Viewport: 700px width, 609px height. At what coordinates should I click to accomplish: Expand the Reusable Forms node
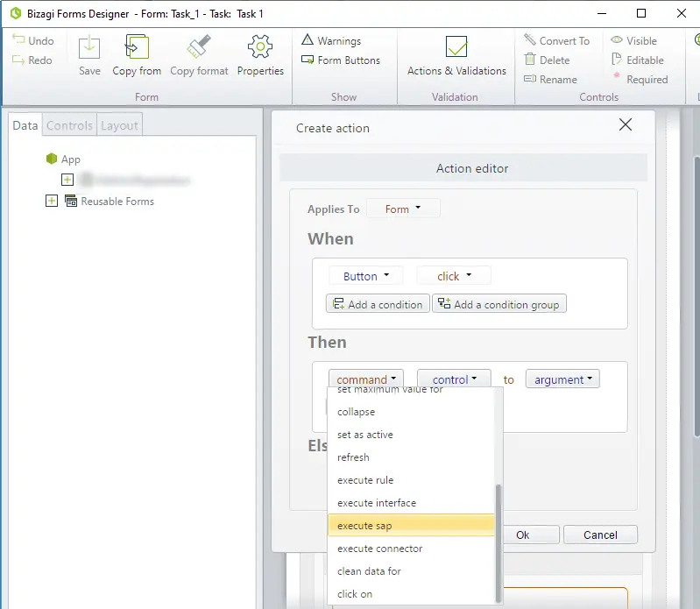(52, 201)
